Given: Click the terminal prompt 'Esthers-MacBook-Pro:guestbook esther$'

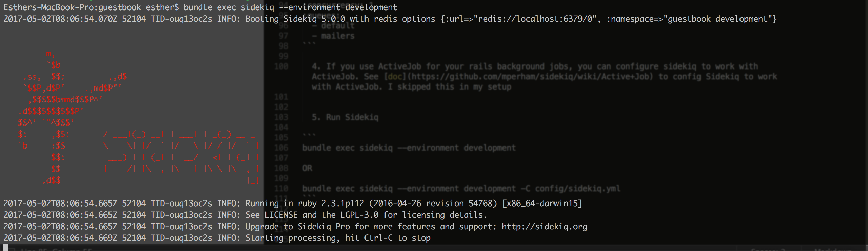Looking at the screenshot, I should click(x=91, y=7).
